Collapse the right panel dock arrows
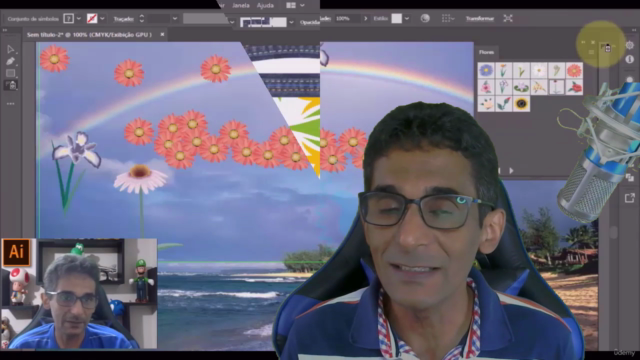 coord(633,30)
